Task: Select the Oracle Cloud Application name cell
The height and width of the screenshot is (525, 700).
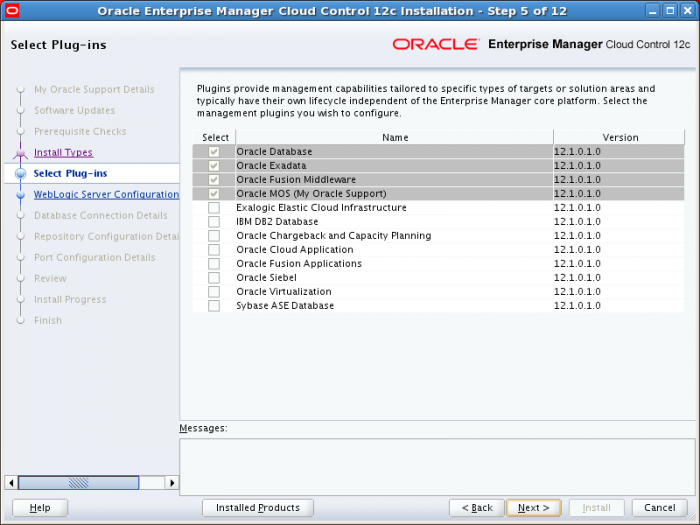Action: coord(394,250)
